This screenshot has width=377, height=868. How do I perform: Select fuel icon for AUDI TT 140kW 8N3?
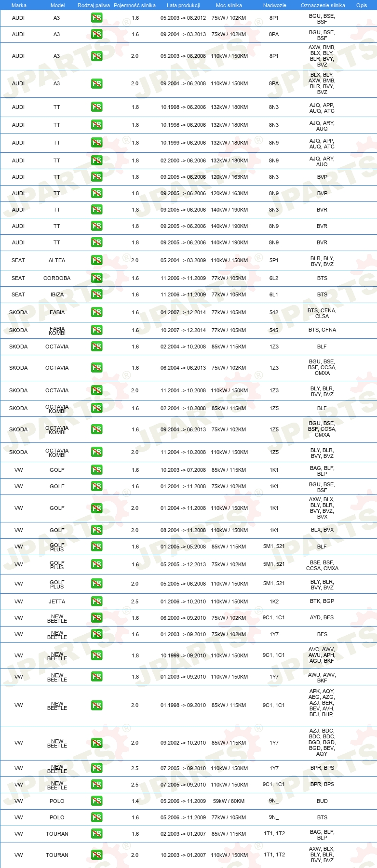(x=96, y=210)
